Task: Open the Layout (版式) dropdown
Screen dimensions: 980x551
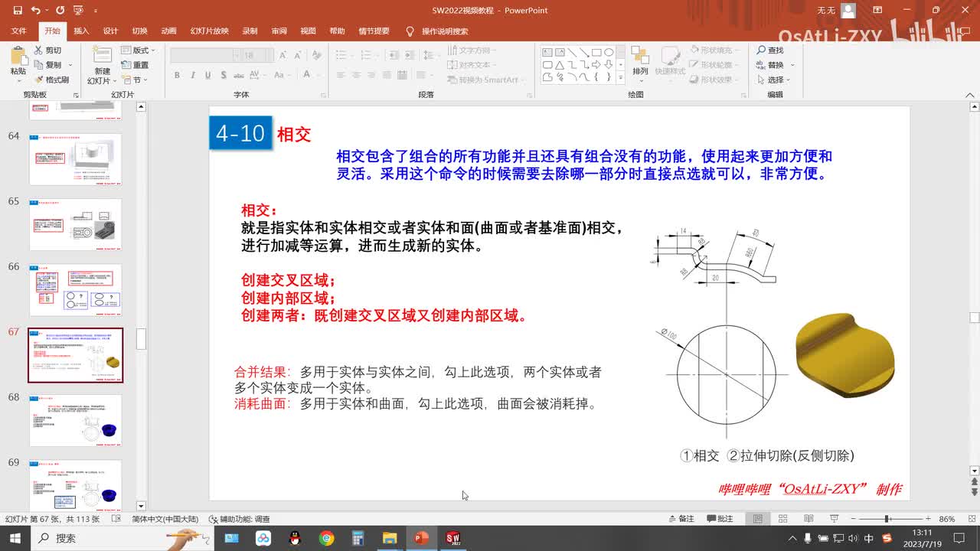Action: 136,51
